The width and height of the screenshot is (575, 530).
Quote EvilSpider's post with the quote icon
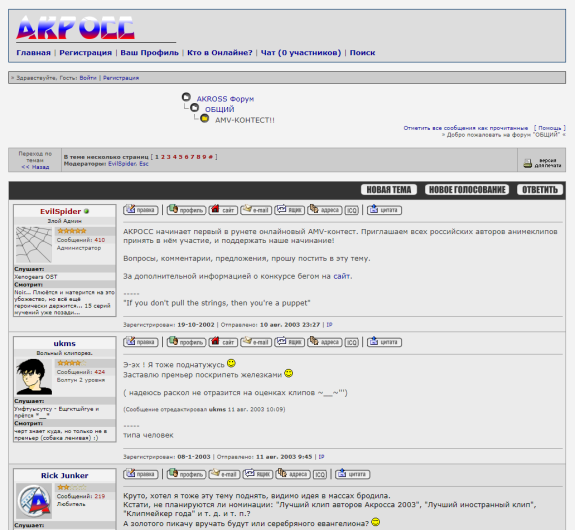384,210
